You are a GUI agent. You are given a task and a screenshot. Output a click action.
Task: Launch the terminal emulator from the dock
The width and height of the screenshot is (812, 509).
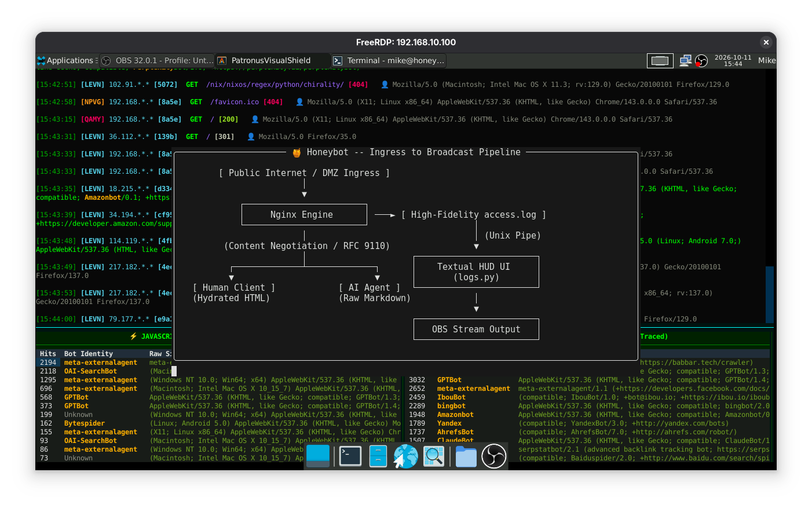pyautogui.click(x=350, y=456)
